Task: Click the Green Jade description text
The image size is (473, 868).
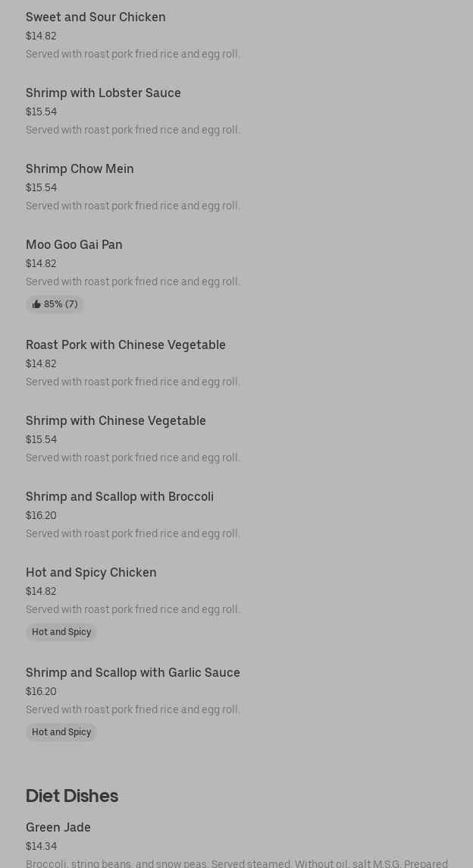Action: (x=236, y=863)
